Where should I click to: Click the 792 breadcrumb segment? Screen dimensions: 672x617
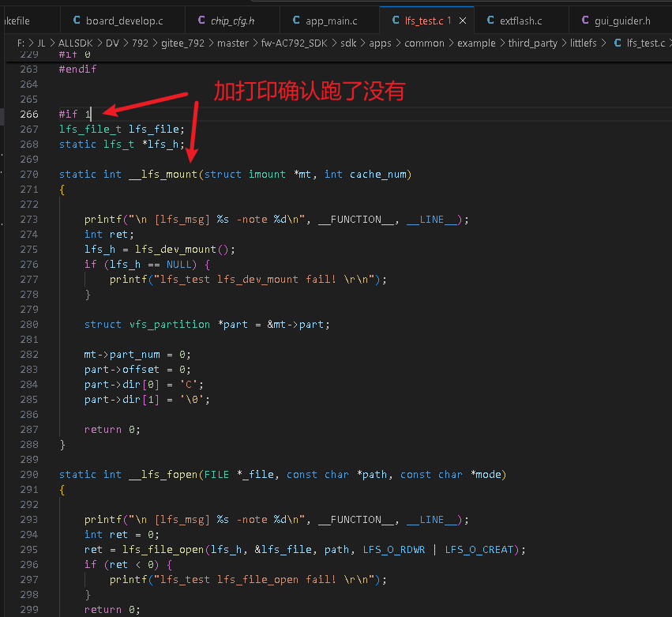point(140,43)
